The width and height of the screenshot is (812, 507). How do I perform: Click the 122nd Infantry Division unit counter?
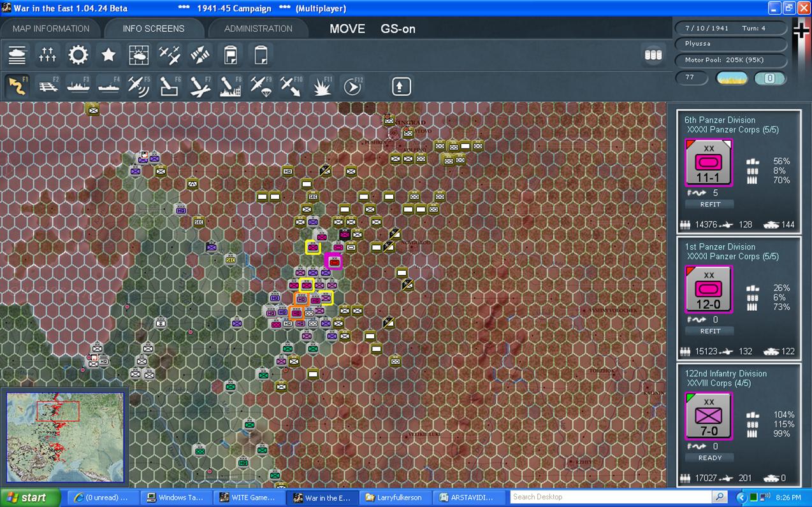709,416
